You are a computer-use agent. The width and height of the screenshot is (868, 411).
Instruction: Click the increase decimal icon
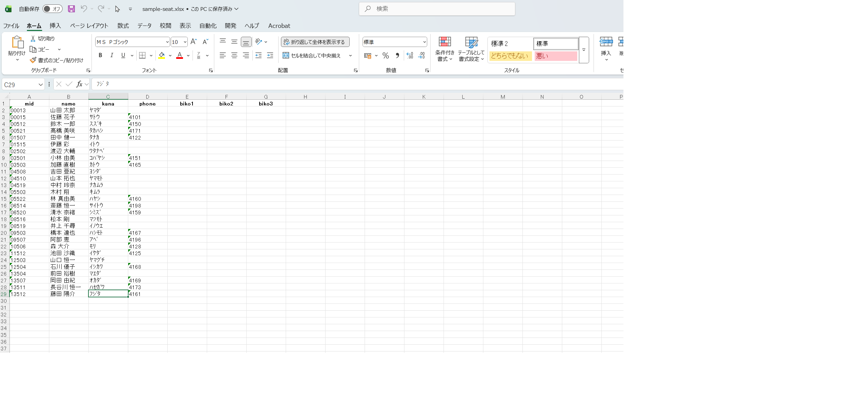[410, 55]
